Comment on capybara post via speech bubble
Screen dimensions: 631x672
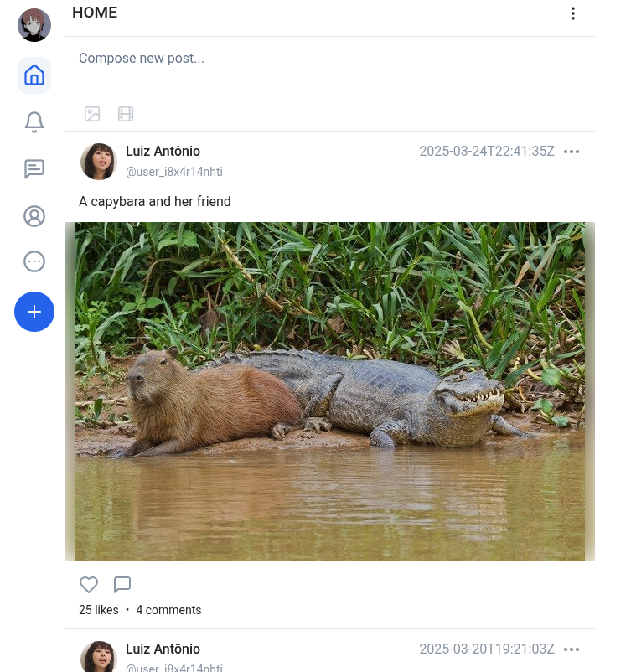(x=122, y=585)
